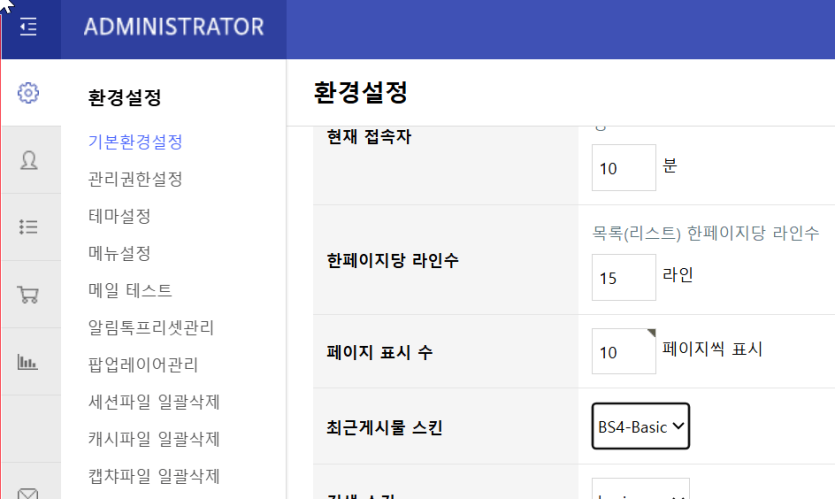The height and width of the screenshot is (499, 835).
Task: Click the ADMINISTRATOR header title
Action: (x=174, y=27)
